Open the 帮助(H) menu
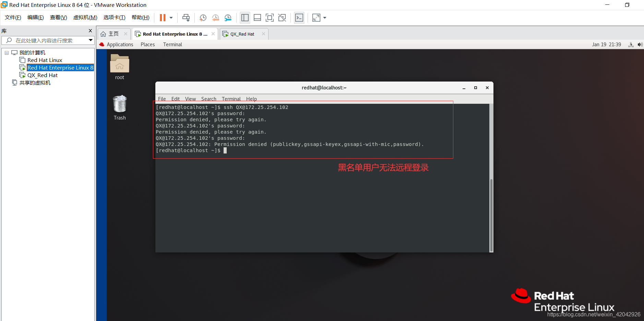Viewport: 644px width, 321px height. pos(141,17)
